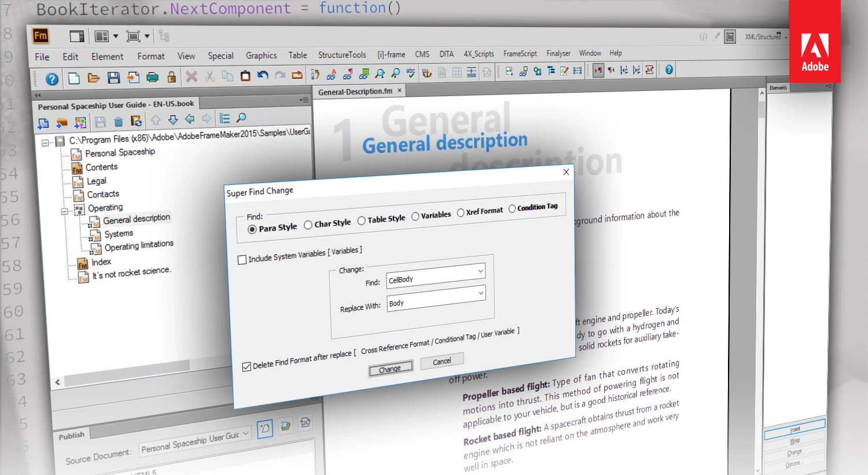Select the Table Style radio button

[x=362, y=221]
